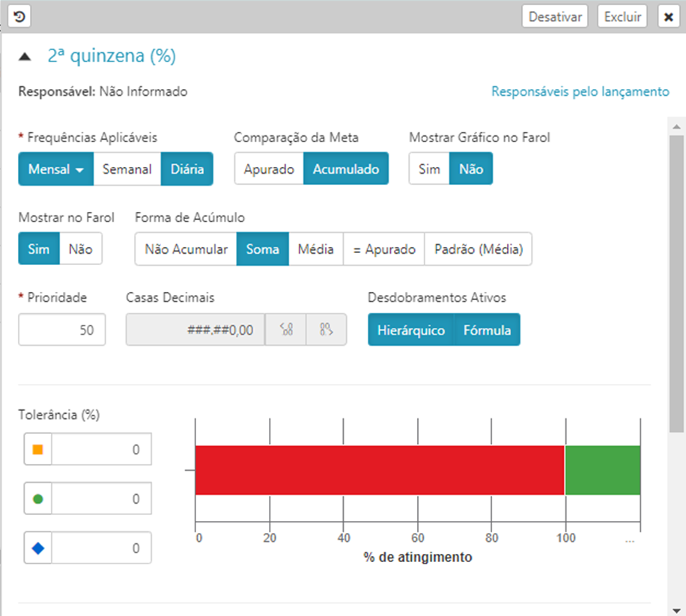Screen dimensions: 686x616
Task: Set Mostrar no Farol to Não
Action: click(81, 248)
